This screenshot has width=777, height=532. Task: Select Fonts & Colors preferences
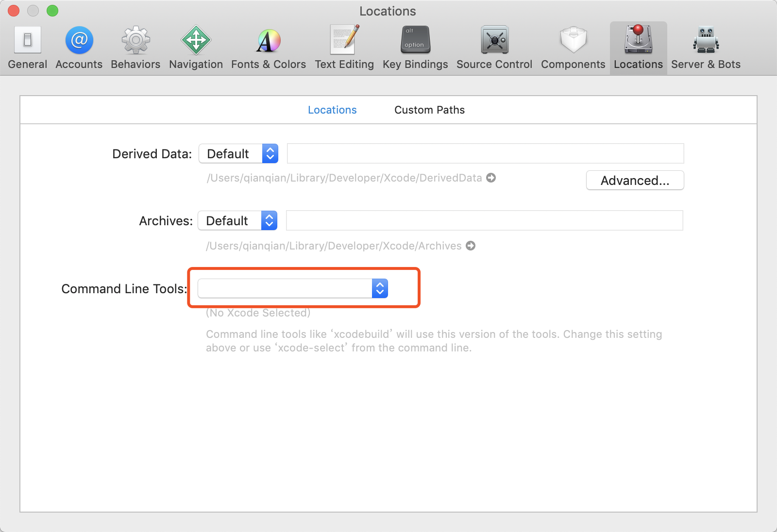point(269,48)
